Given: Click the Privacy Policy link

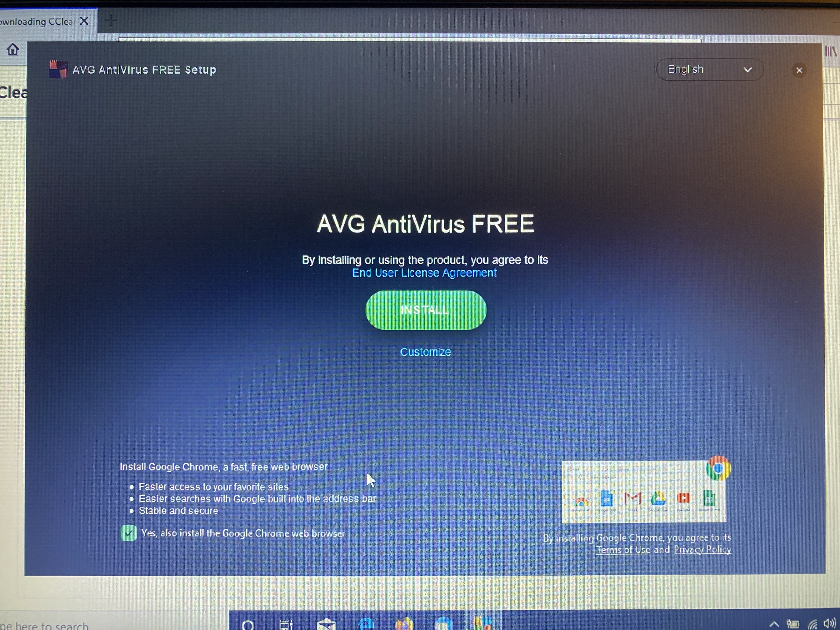Looking at the screenshot, I should [702, 549].
